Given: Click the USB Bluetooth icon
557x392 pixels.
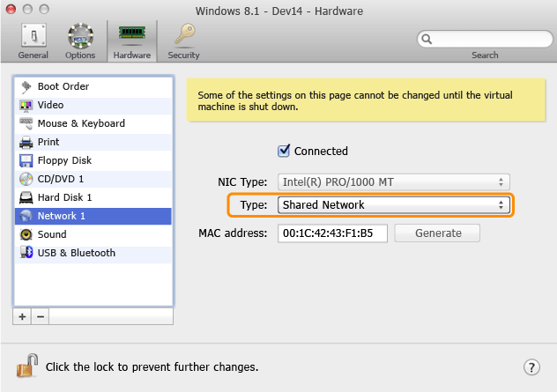Looking at the screenshot, I should [x=26, y=253].
